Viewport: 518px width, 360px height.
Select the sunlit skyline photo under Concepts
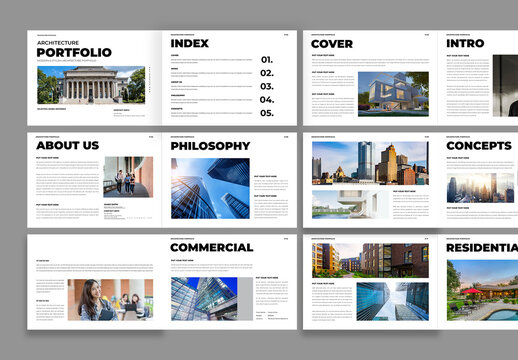coord(480,188)
